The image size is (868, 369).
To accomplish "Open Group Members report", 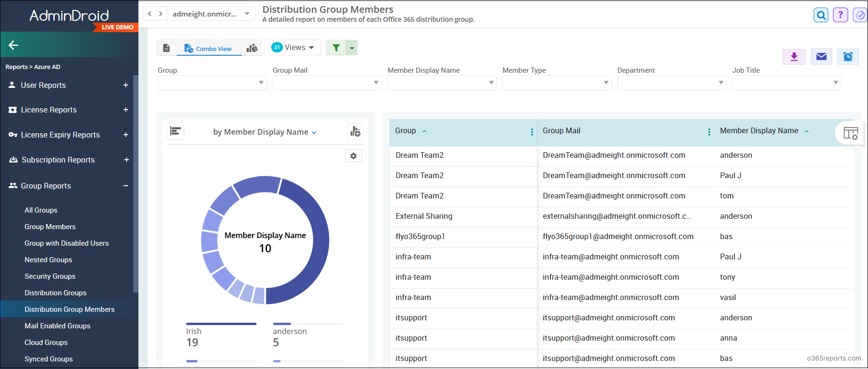I will click(50, 227).
